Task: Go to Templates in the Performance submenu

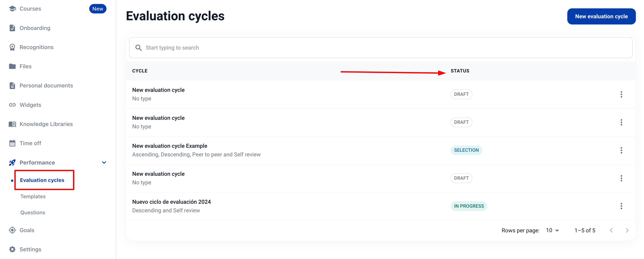Action: click(33, 196)
